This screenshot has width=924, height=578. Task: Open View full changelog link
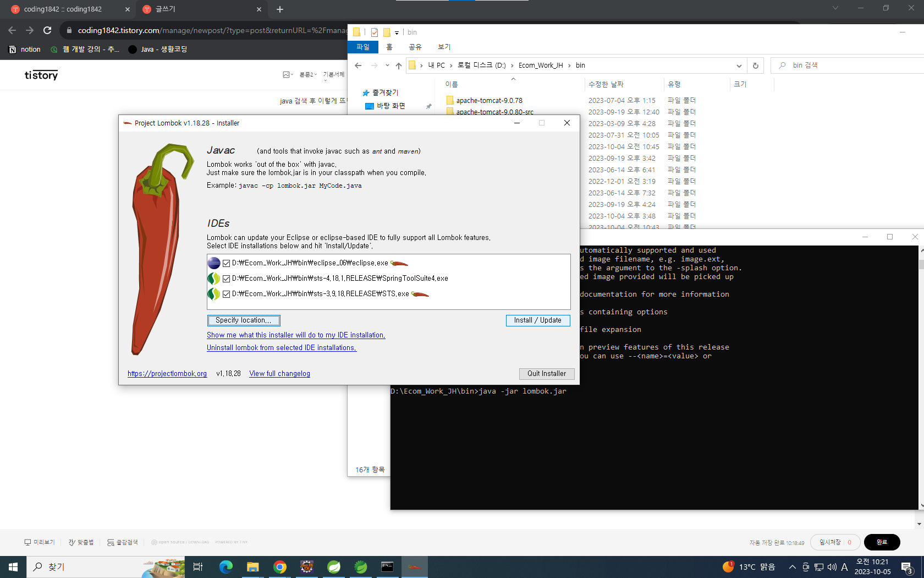tap(280, 374)
